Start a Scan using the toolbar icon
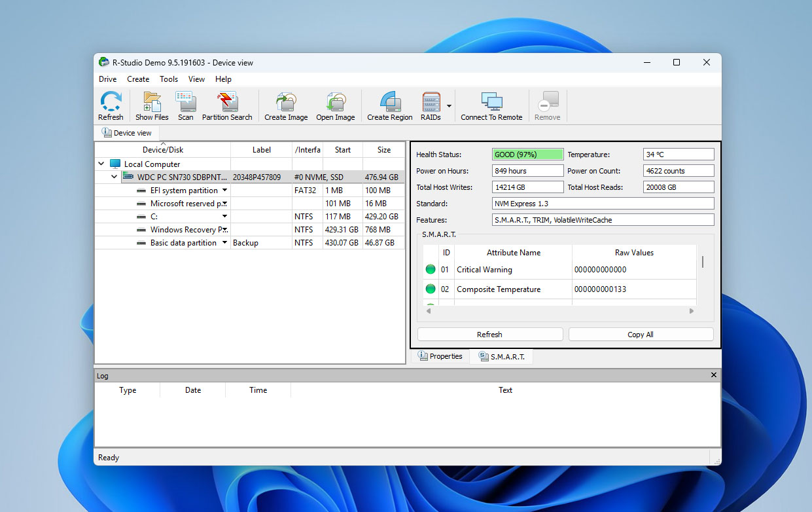 click(185, 105)
